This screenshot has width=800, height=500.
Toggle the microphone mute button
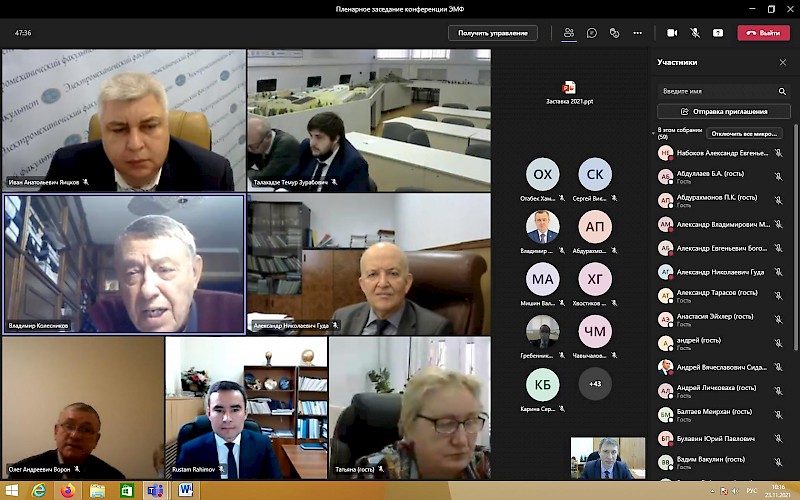click(695, 33)
